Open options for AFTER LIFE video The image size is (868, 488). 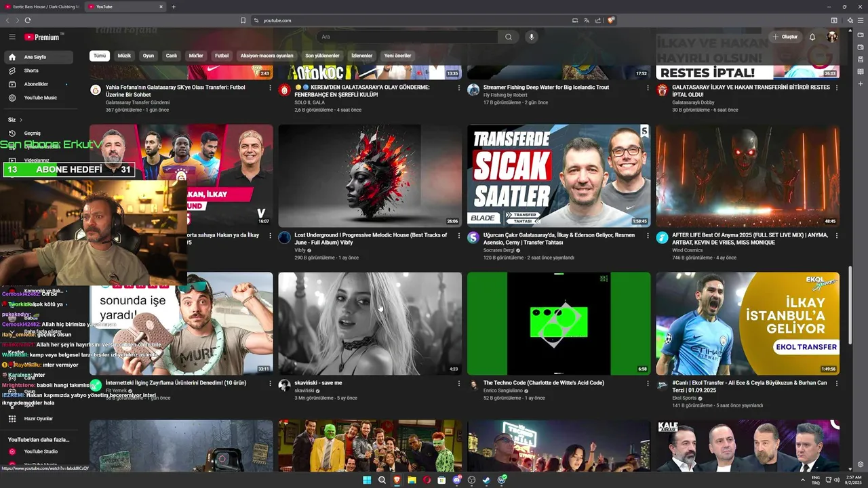[x=836, y=235]
